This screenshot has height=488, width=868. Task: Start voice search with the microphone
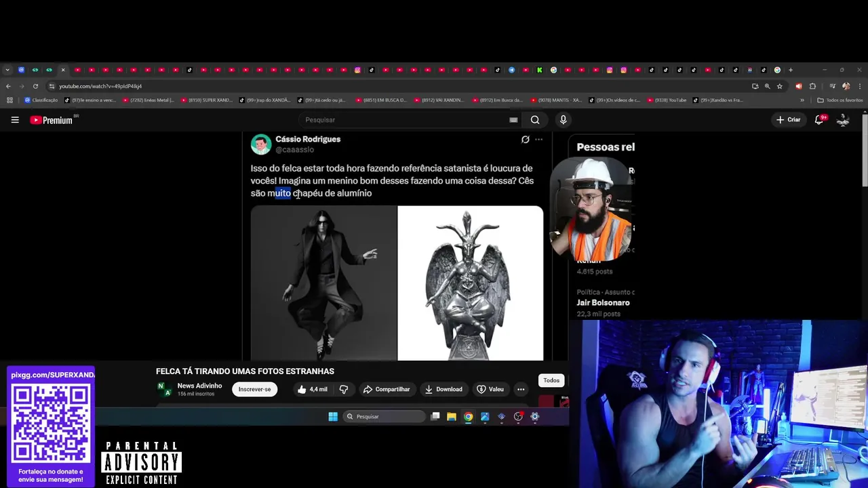pos(563,120)
